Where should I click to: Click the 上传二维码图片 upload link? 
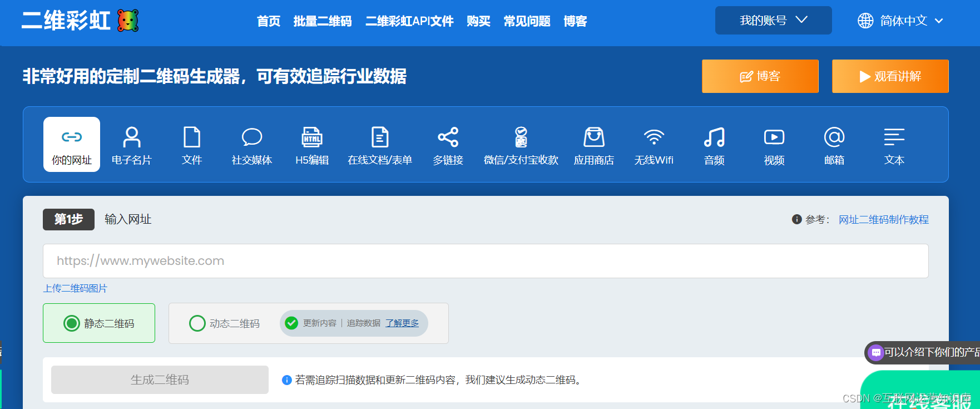(75, 288)
